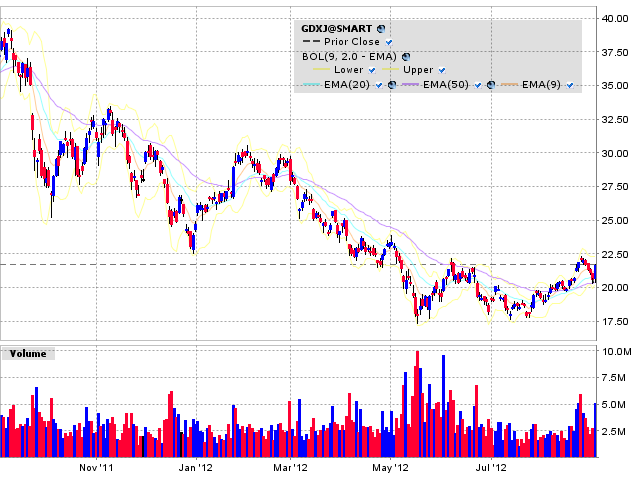Disable the EMA(9) checkbox
The width and height of the screenshot is (640, 480).
(x=570, y=85)
